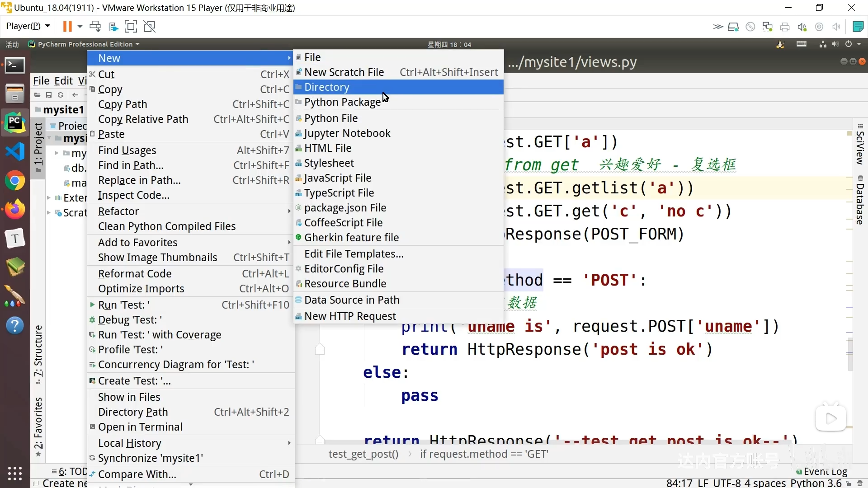868x488 pixels.
Task: Click Open in Terminal menu entry
Action: click(x=140, y=427)
